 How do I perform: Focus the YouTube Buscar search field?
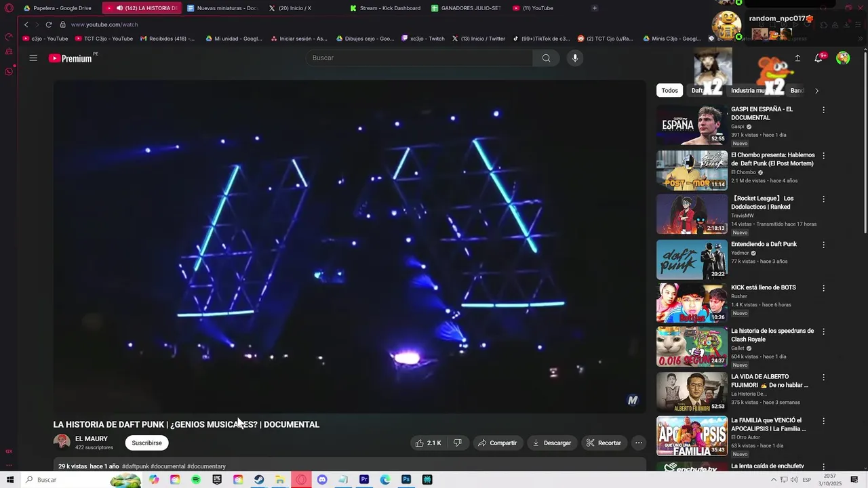click(x=420, y=58)
